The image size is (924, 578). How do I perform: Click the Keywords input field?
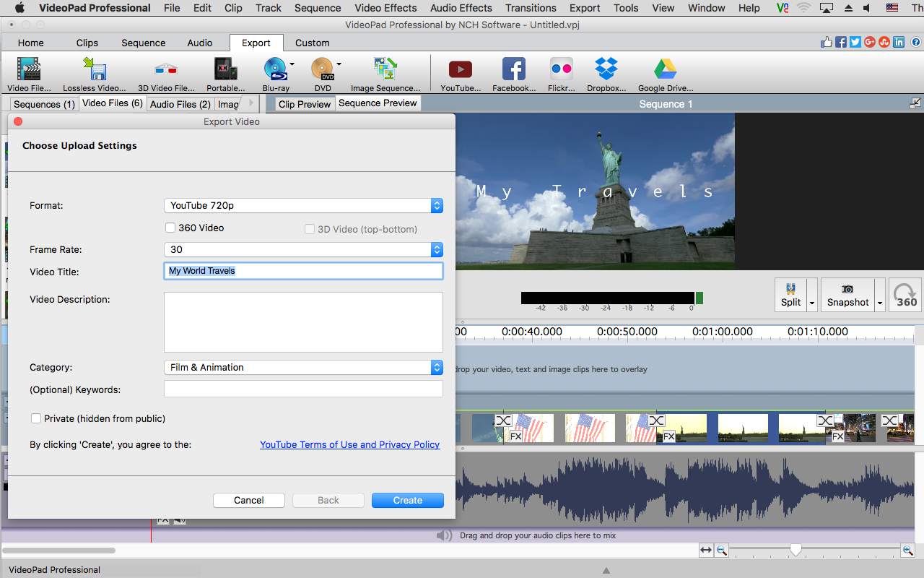click(303, 389)
